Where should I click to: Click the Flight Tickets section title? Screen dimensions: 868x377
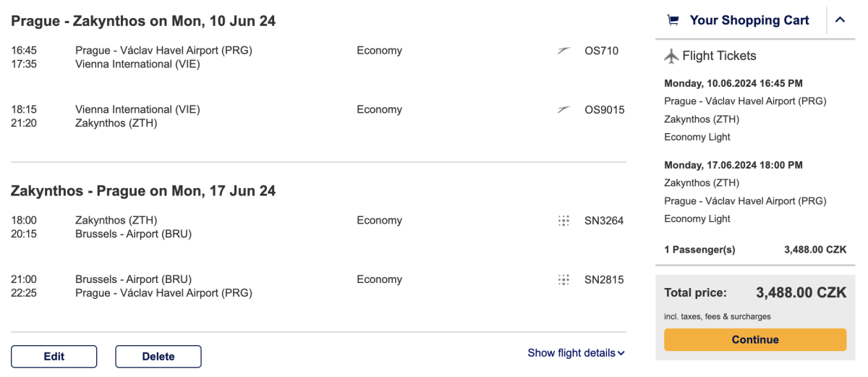pos(719,56)
